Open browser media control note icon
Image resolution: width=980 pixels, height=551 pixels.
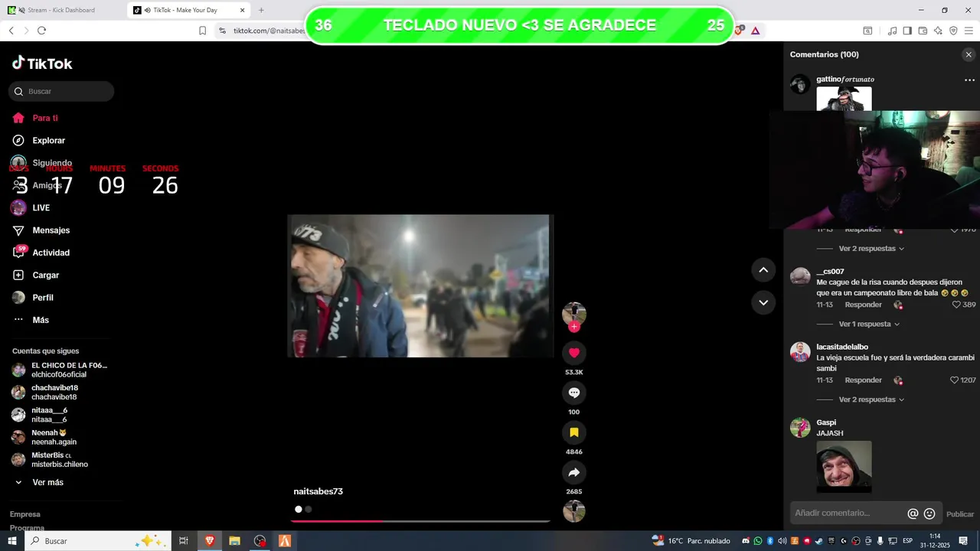pos(892,31)
